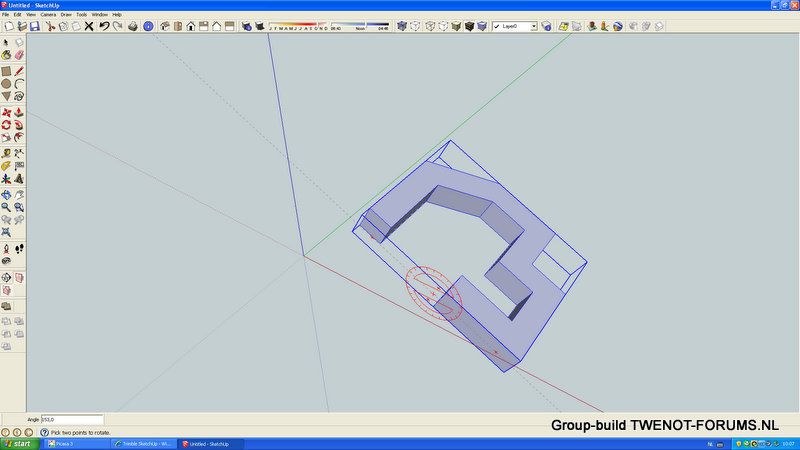Screen dimensions: 800x450
Task: Select the Shaded with Textures style
Action: tap(469, 26)
